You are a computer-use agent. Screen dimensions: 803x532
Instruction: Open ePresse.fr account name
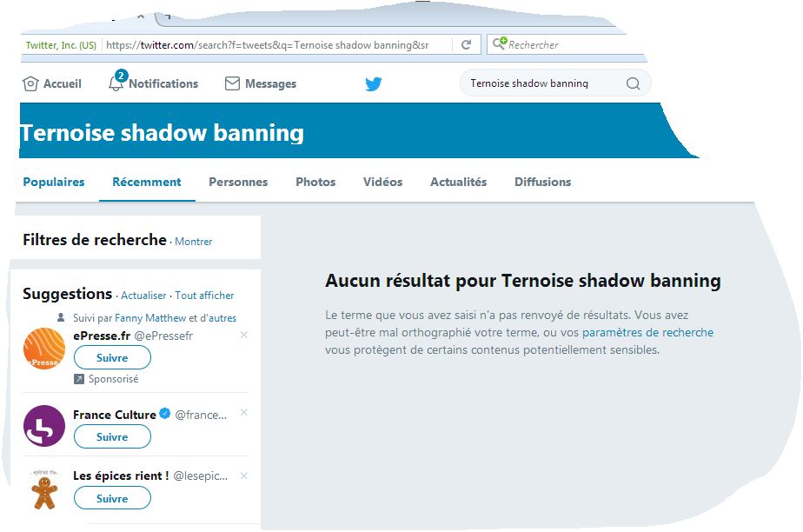point(102,336)
